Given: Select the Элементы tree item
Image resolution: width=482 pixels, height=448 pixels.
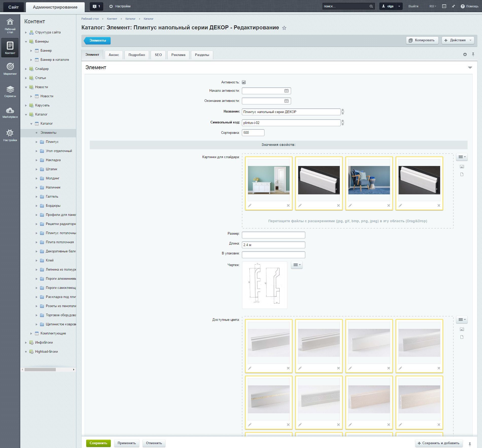Looking at the screenshot, I should (48, 133).
